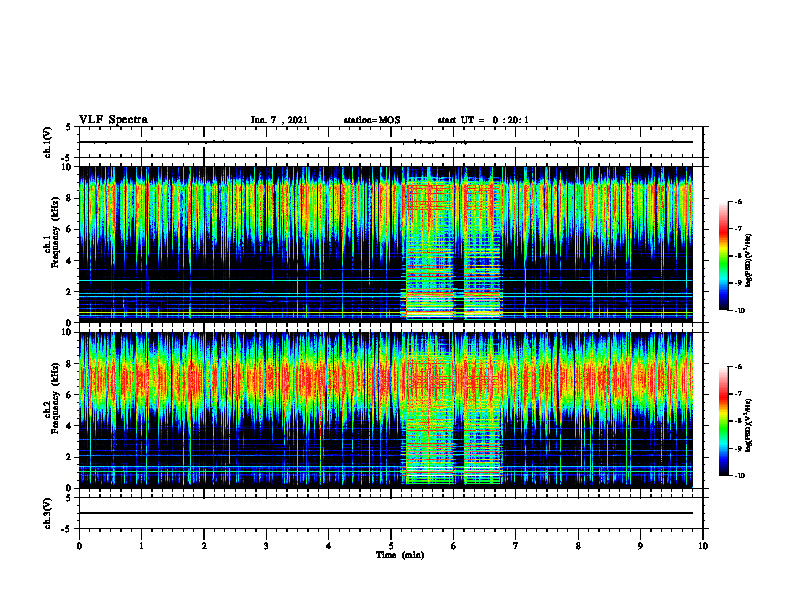This screenshot has height=612, width=792.
Task: Click time axis tick label "7"
Action: [516, 546]
